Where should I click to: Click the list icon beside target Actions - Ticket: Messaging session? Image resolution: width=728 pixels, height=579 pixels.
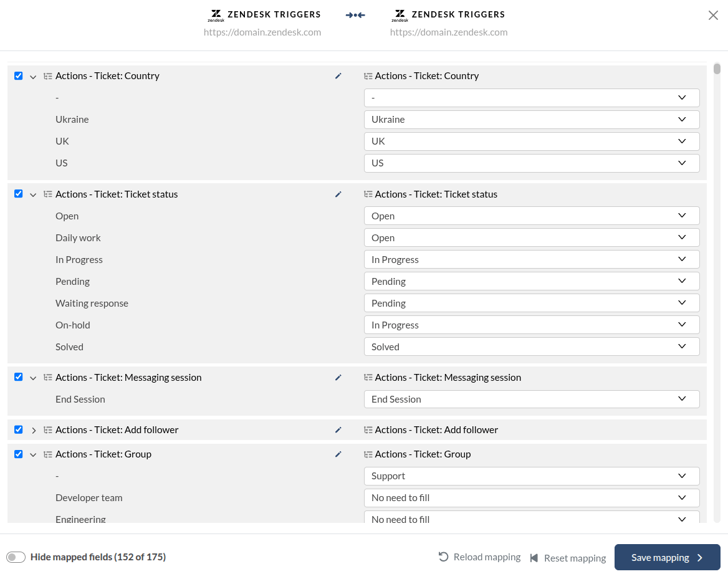click(x=368, y=378)
